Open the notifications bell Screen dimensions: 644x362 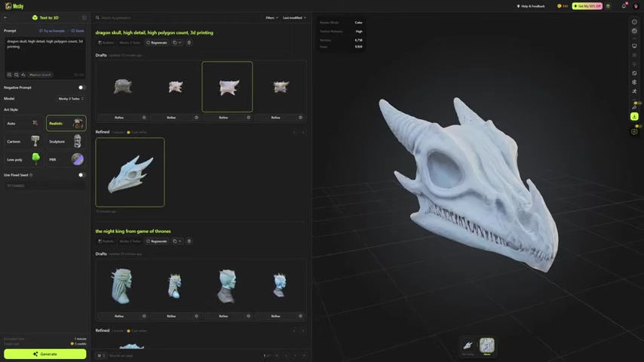pyautogui.click(x=624, y=6)
